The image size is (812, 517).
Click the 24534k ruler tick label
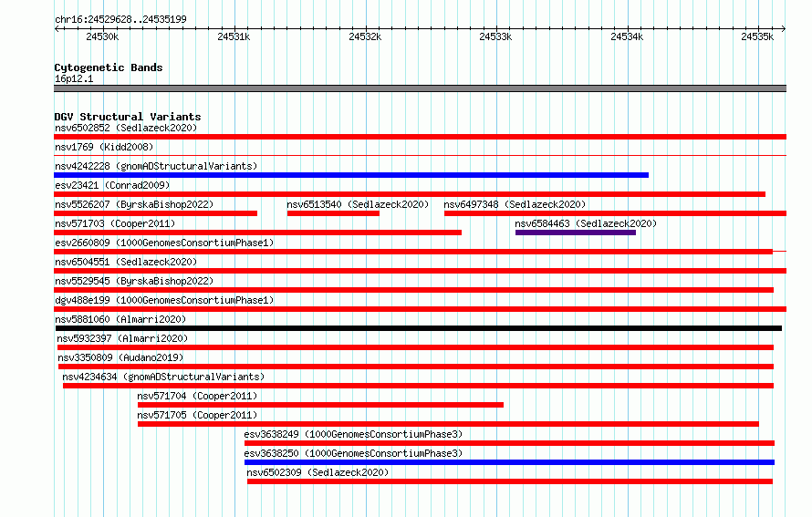[x=627, y=36]
